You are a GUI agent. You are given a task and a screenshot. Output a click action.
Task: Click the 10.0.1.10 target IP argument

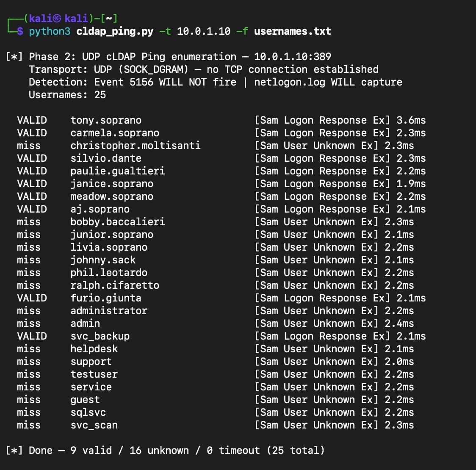point(204,31)
